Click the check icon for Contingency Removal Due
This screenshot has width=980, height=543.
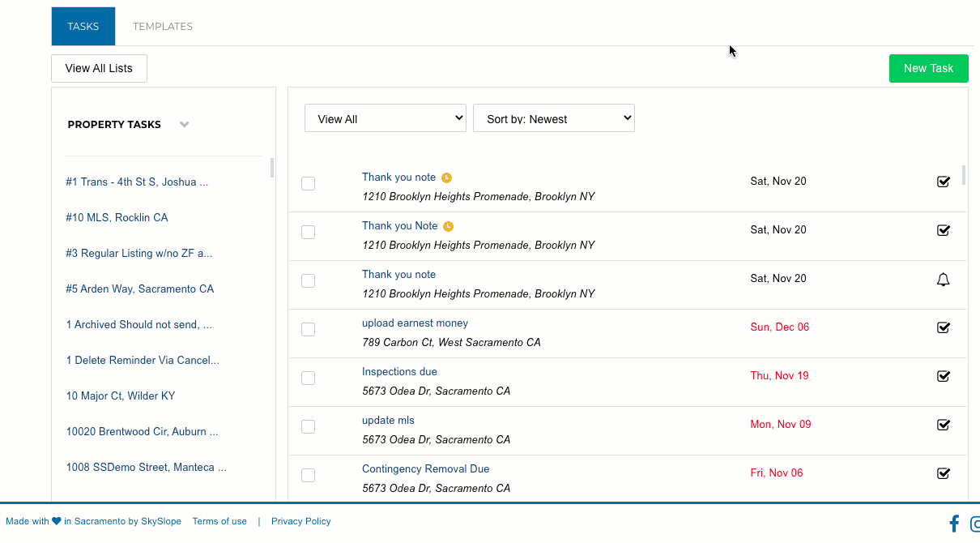click(x=943, y=473)
